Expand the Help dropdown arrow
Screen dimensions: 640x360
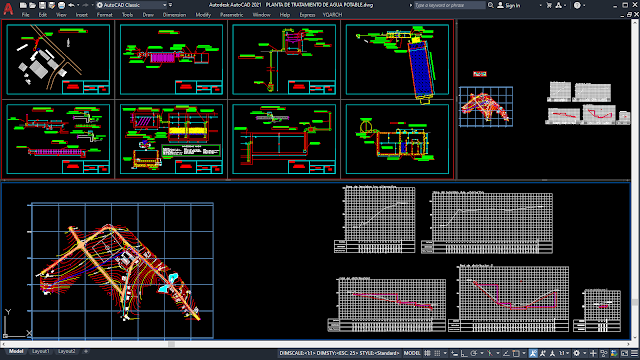tap(584, 5)
